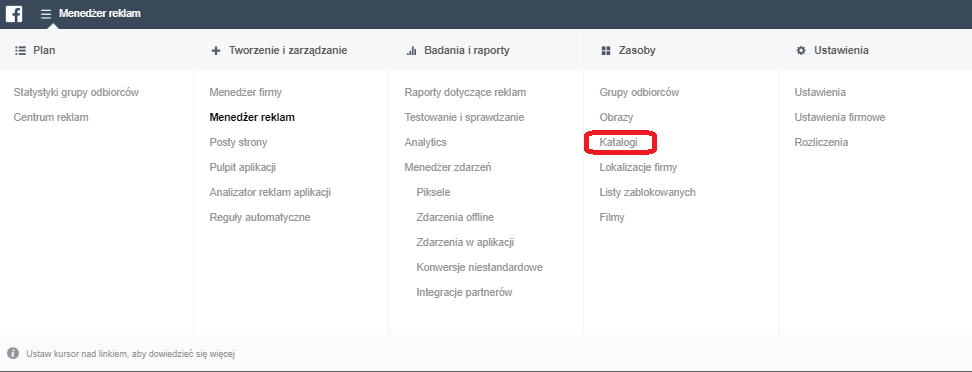Click the Zasoby column header
The height and width of the screenshot is (372, 972).
click(637, 51)
